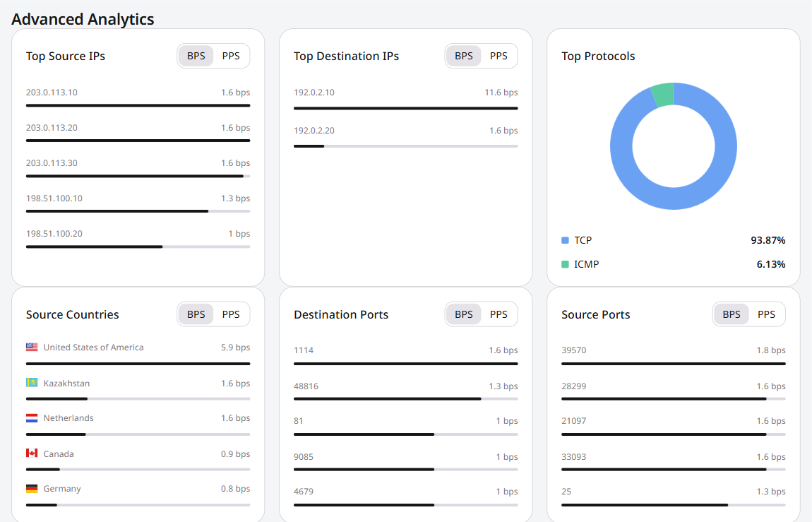The width and height of the screenshot is (812, 522).
Task: Click destination port 4679
Action: (x=304, y=492)
